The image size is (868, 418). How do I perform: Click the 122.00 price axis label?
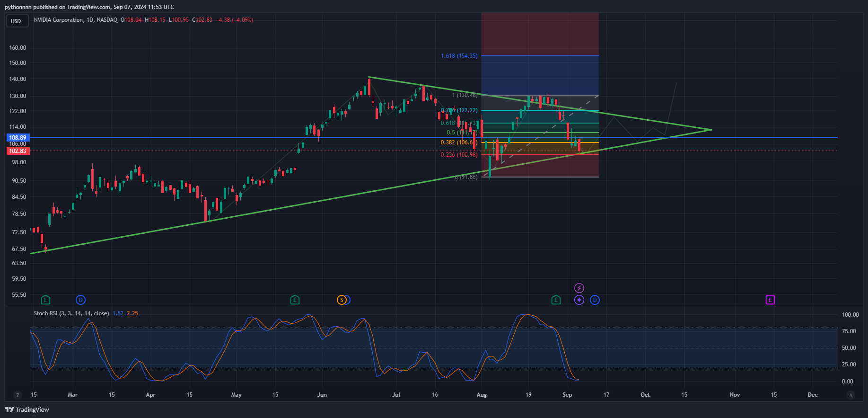(x=18, y=111)
